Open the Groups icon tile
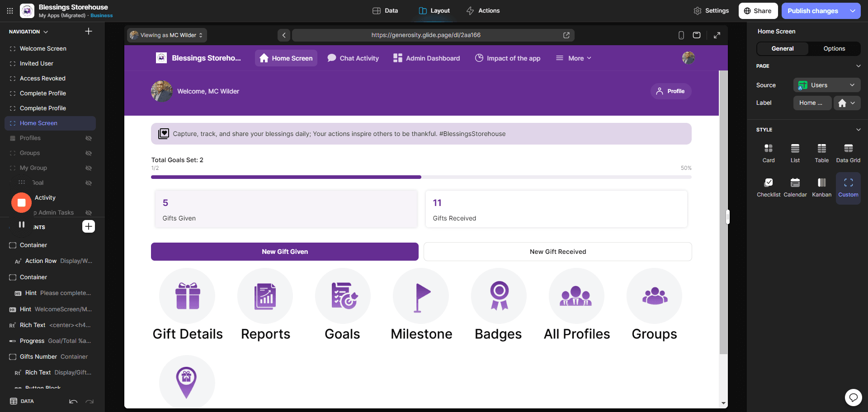 point(654,296)
